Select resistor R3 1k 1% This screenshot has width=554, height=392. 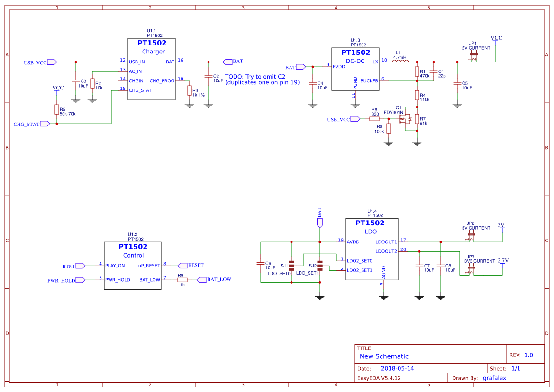tap(190, 91)
